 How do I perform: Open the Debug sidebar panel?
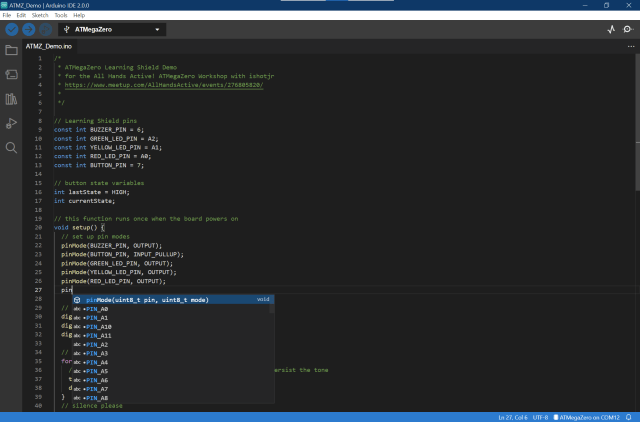tap(12, 123)
